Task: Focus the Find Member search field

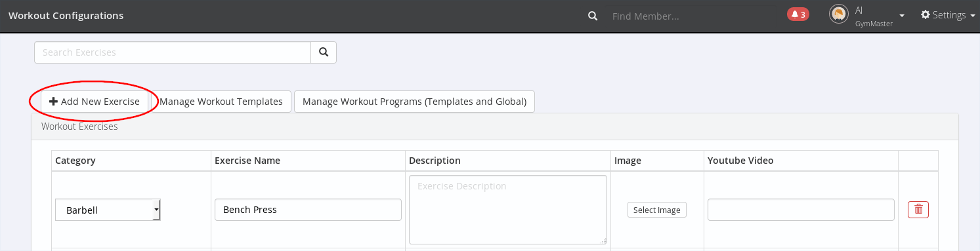Action: [689, 16]
